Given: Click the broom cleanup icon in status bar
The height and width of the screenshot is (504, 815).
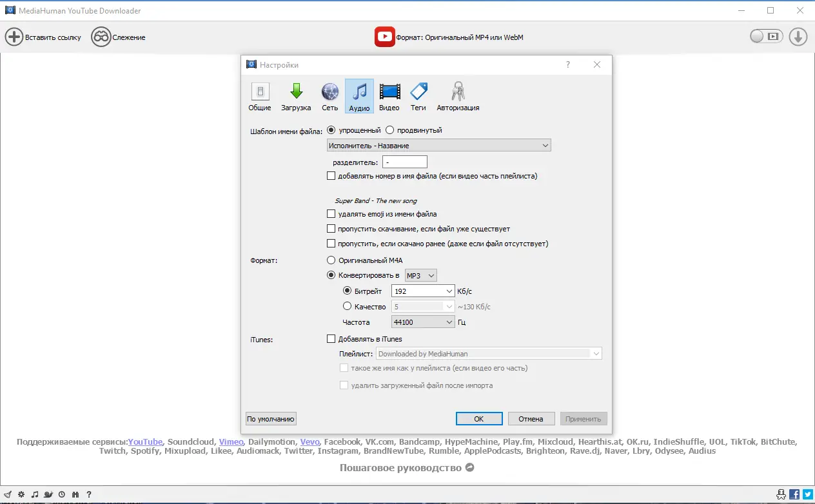Looking at the screenshot, I should coord(8,494).
